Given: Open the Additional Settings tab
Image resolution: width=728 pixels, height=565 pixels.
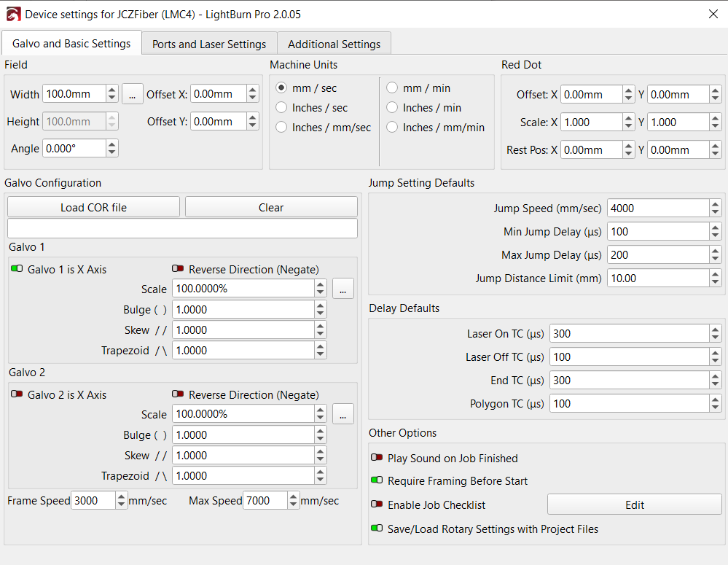Looking at the screenshot, I should coord(334,44).
